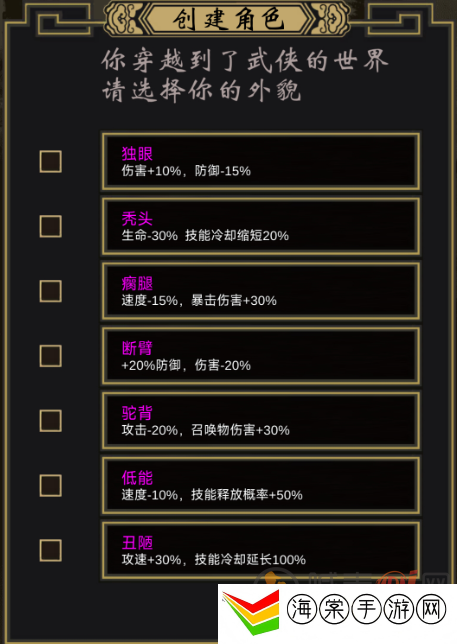
Task: Check the box for 独眼
Action: click(x=51, y=161)
